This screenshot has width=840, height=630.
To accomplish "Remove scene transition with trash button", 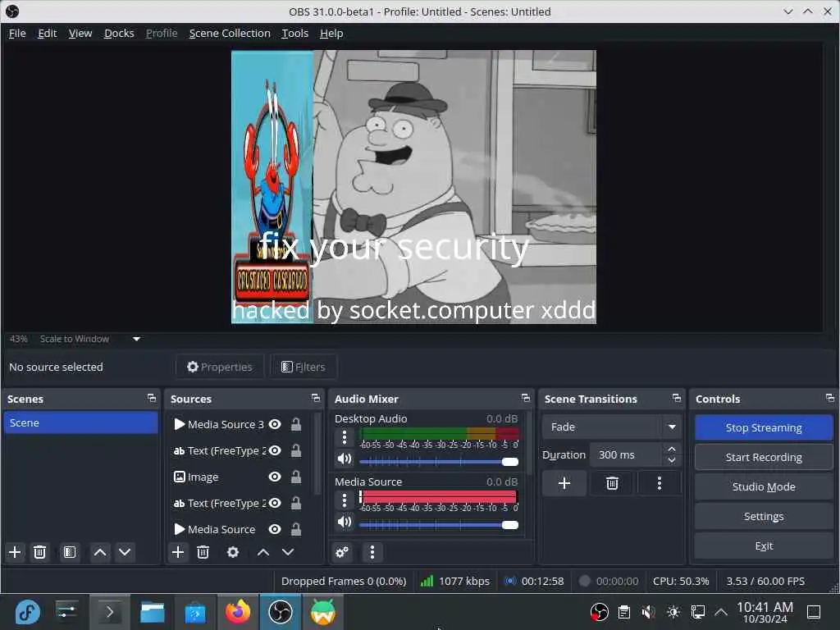I will click(x=612, y=484).
